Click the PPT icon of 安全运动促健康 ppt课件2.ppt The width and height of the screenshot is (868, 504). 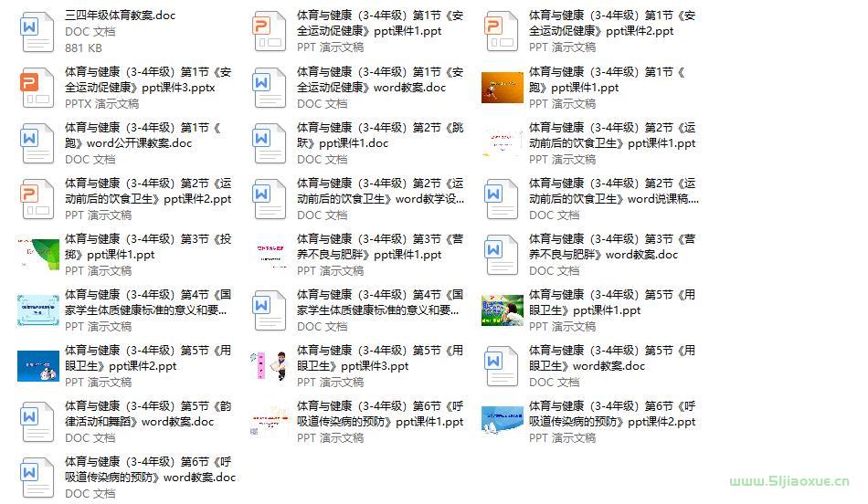click(x=503, y=32)
